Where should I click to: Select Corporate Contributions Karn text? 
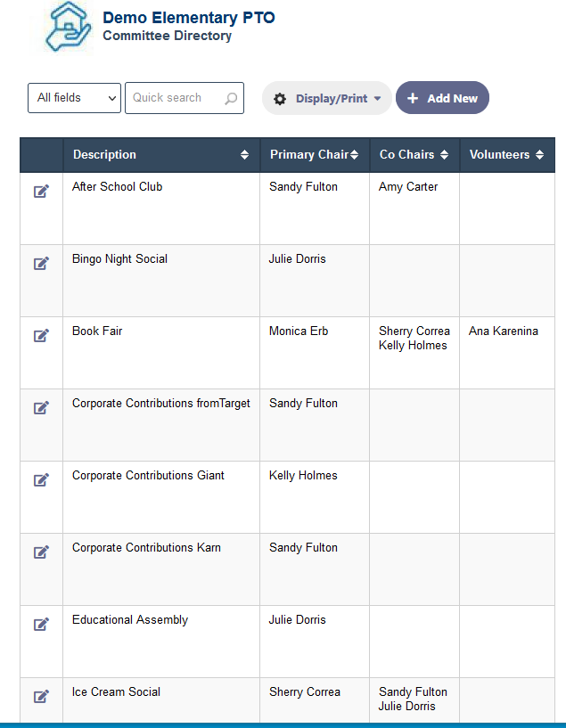tap(146, 548)
